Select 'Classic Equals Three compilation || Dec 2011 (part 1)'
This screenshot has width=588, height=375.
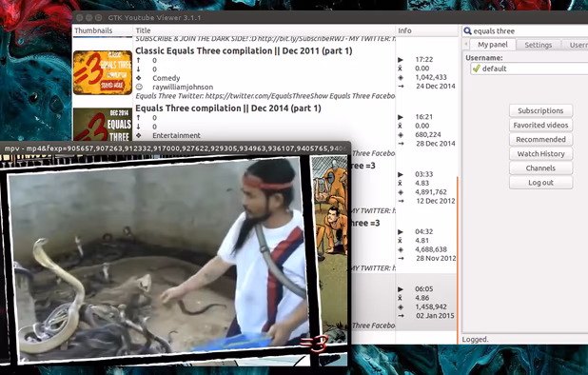pos(244,51)
